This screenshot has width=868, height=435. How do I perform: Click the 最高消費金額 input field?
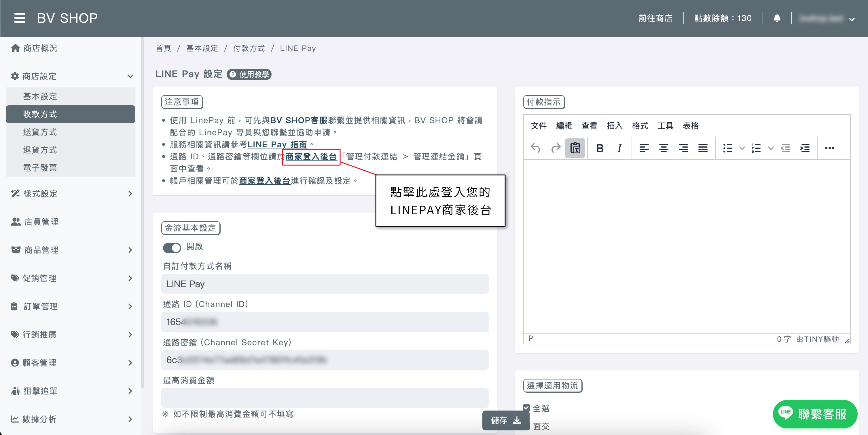[325, 398]
